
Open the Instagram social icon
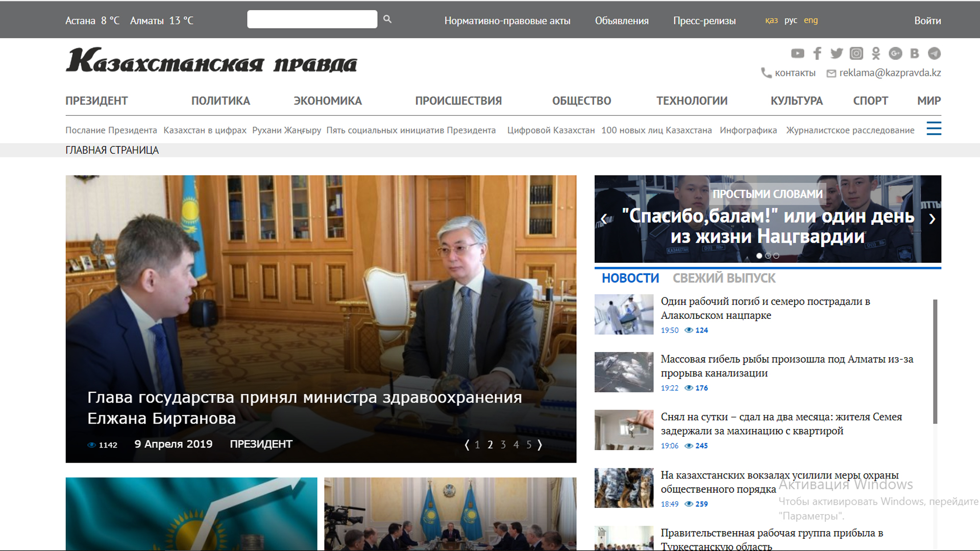[x=856, y=54]
